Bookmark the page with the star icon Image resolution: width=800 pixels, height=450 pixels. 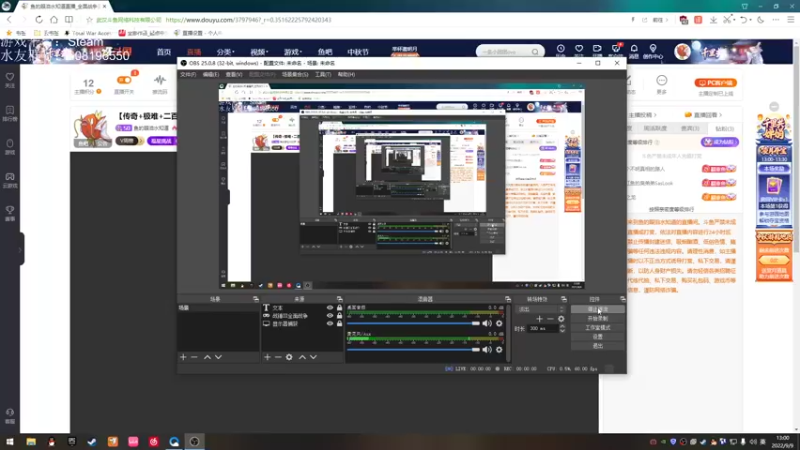tap(89, 20)
